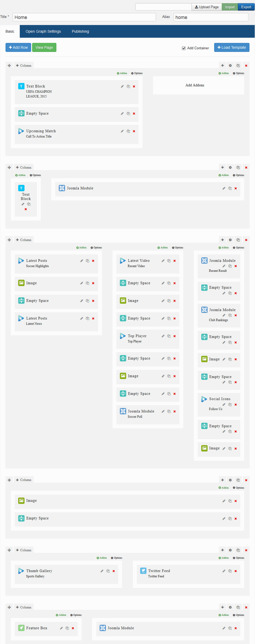Click the move handle of the Image-only row
The height and width of the screenshot is (644, 255).
[x=9, y=480]
